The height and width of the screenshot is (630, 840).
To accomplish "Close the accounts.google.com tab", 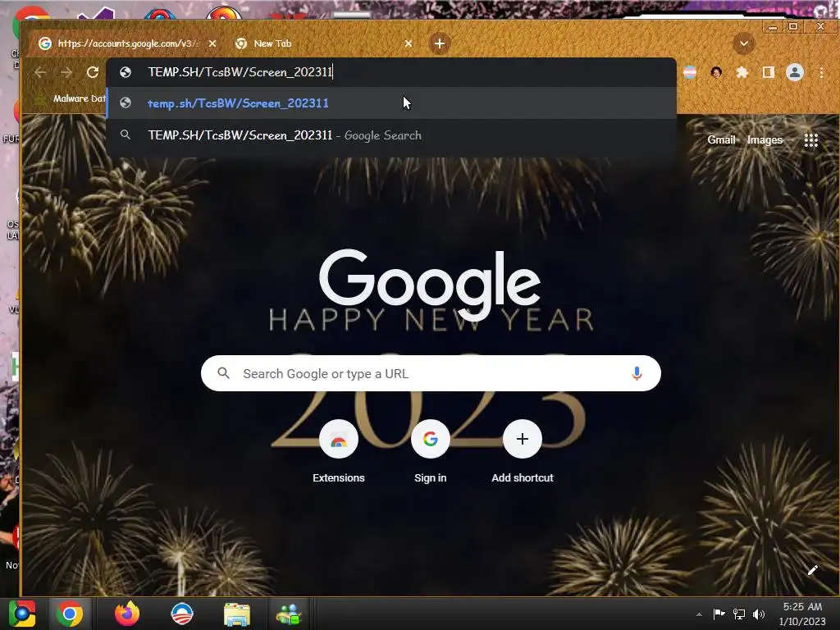I will click(x=212, y=43).
